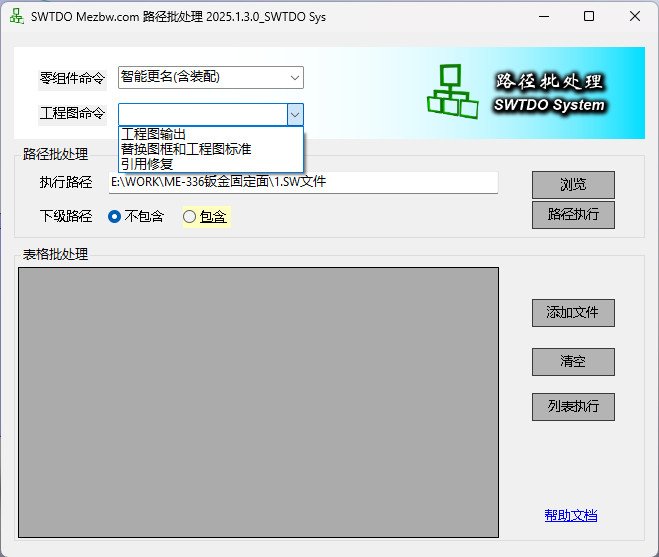Choose 替换图框和工程图标准 from the list
Screen dimensions: 659x557
(x=185, y=149)
